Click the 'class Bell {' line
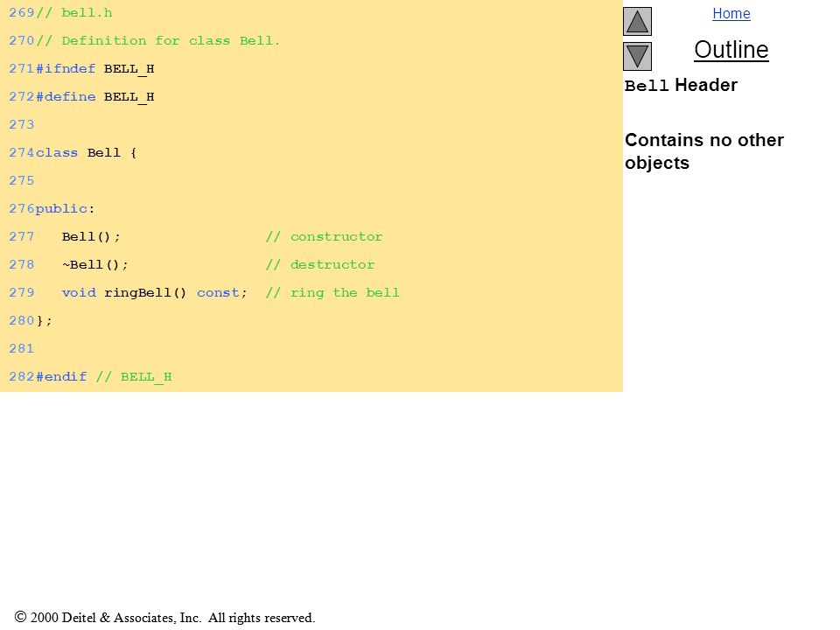The height and width of the screenshot is (630, 840). [x=87, y=152]
